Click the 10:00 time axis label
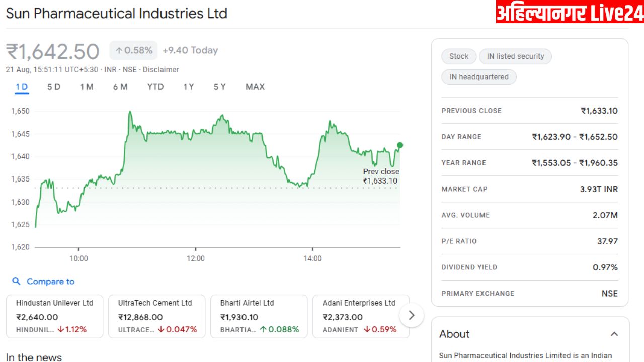This screenshot has height=362, width=644. (x=78, y=258)
